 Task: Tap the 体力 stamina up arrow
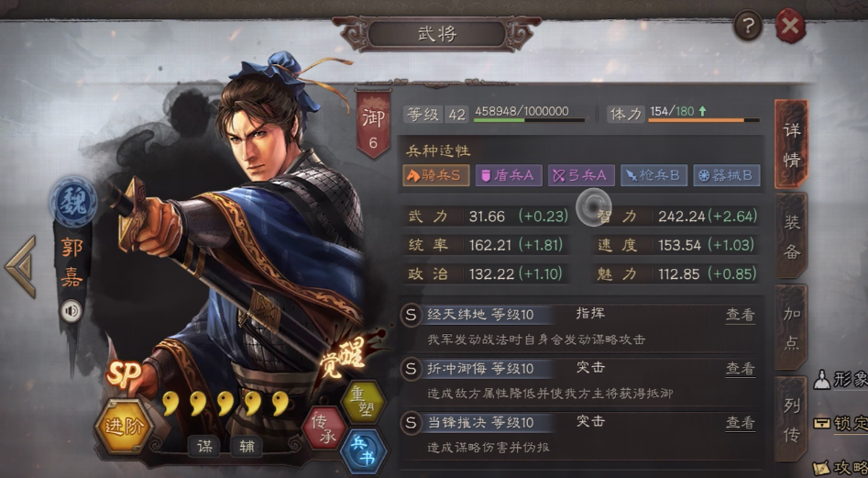point(702,111)
